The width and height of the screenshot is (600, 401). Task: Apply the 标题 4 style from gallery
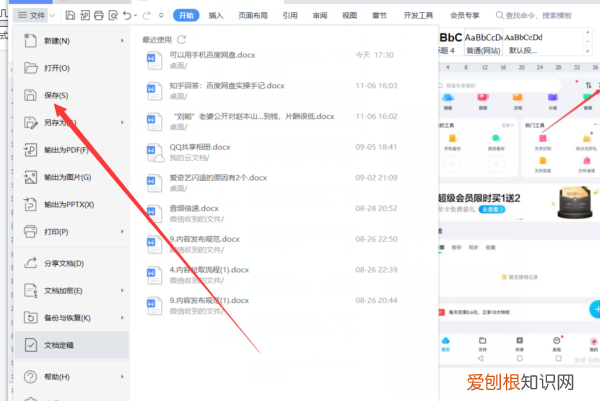coord(450,43)
